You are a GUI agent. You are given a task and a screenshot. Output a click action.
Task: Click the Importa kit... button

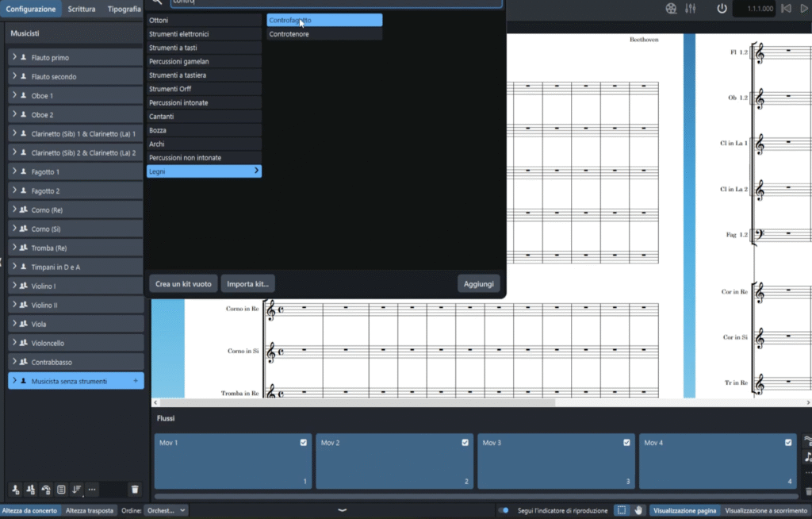(247, 283)
